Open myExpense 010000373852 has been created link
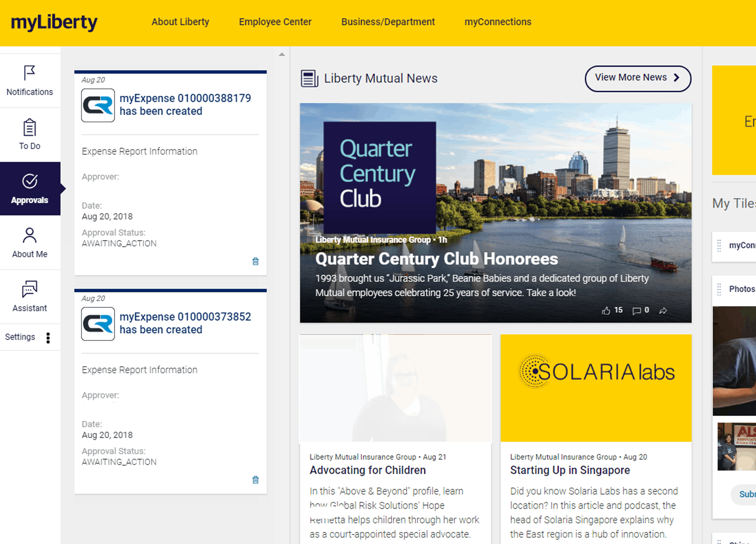Image resolution: width=756 pixels, height=544 pixels. (185, 323)
